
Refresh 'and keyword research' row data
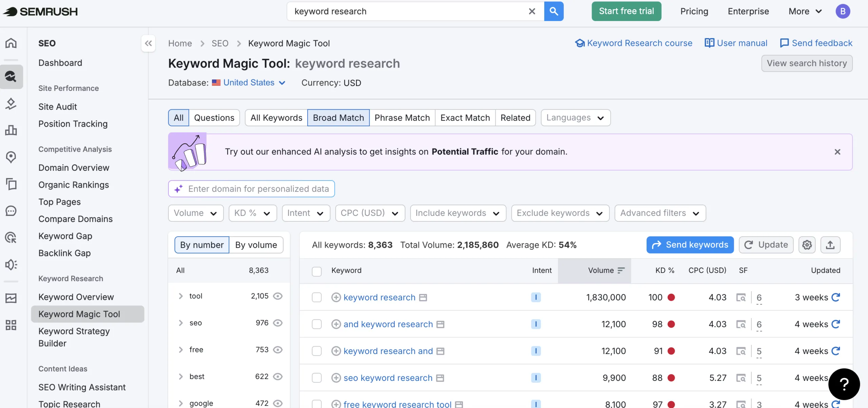pos(835,324)
